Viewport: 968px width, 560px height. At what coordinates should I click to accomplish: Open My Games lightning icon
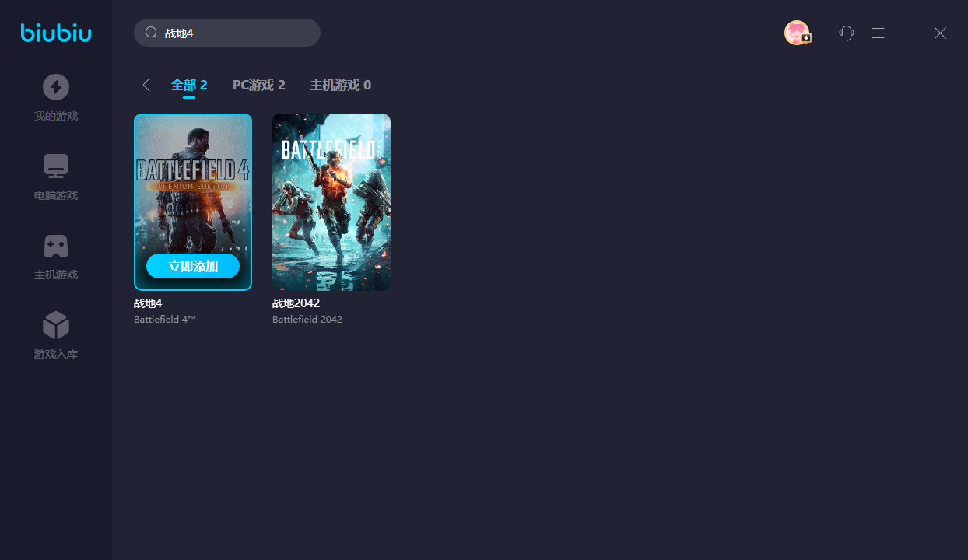tap(56, 87)
